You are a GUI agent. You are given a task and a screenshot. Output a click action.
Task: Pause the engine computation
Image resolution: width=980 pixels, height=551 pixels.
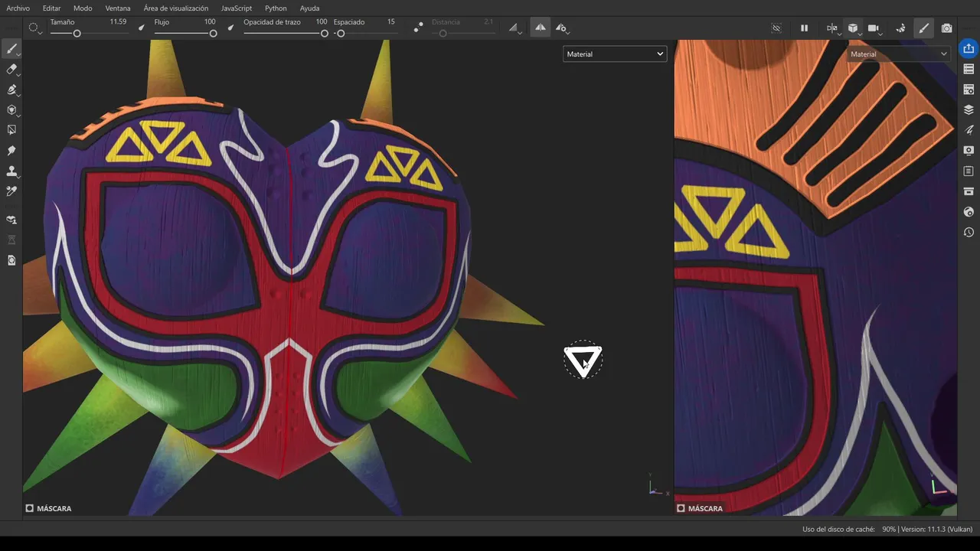(804, 28)
